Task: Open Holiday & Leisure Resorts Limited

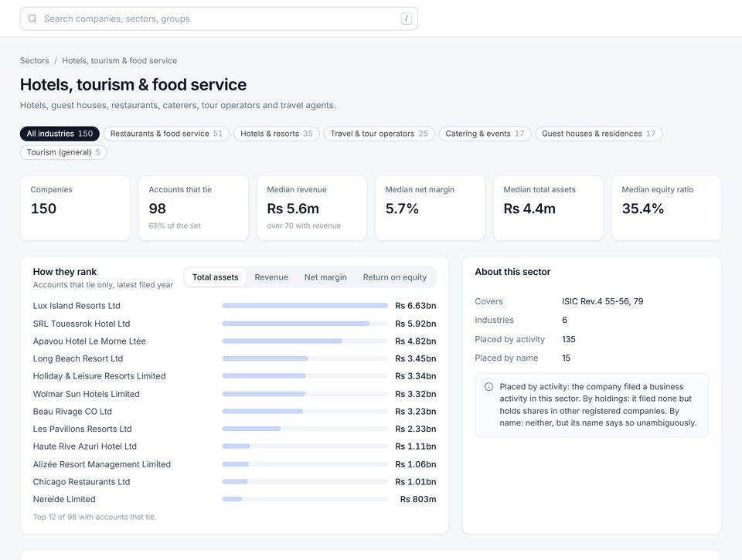Action: 100,376
